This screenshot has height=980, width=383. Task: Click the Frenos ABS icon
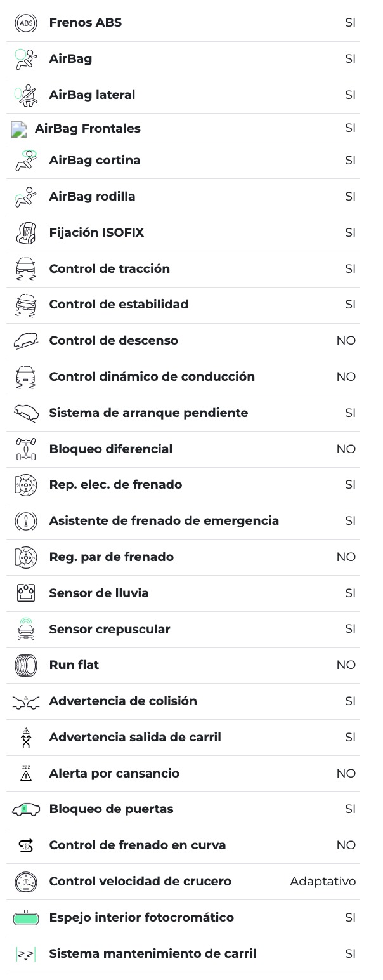coord(25,23)
